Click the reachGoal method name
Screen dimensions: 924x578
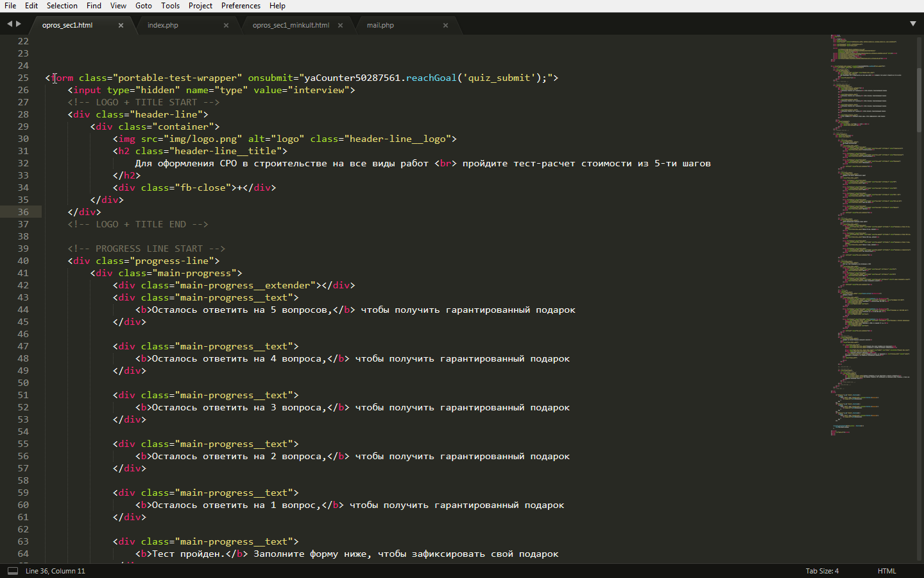(432, 78)
